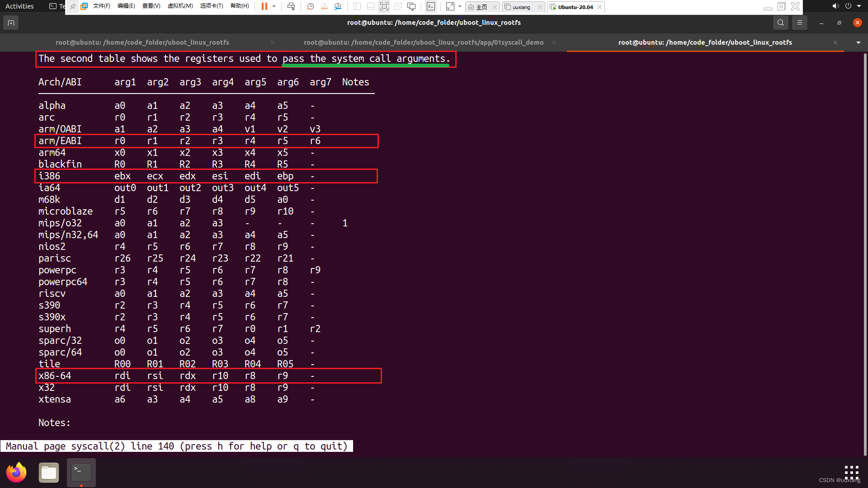Image resolution: width=868 pixels, height=488 pixels.
Task: Click the 'r10' cell in the x86-64 row
Action: (220, 376)
